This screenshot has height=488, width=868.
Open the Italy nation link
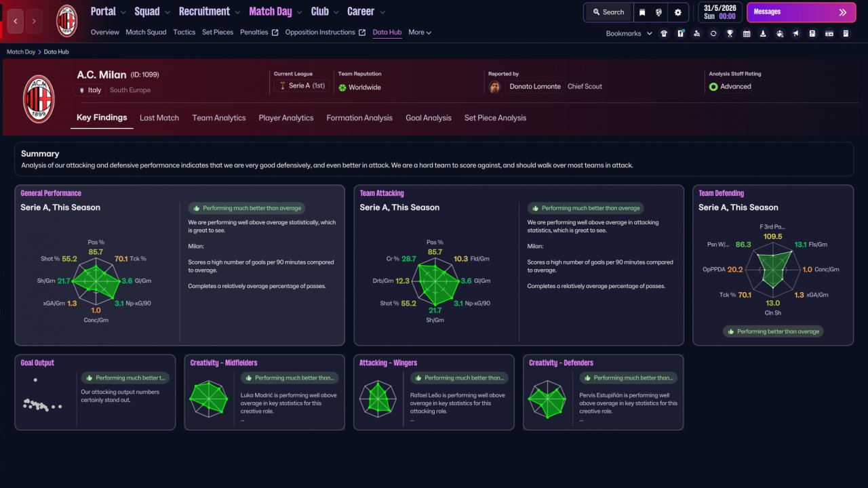point(94,90)
